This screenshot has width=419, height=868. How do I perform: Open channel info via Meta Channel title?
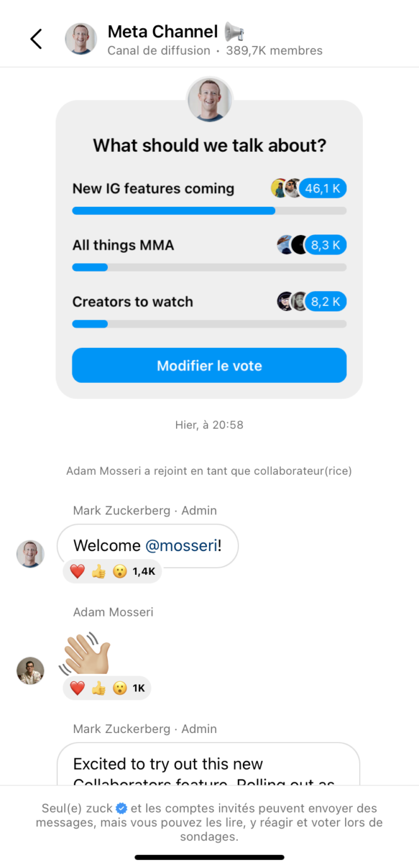[x=162, y=31]
